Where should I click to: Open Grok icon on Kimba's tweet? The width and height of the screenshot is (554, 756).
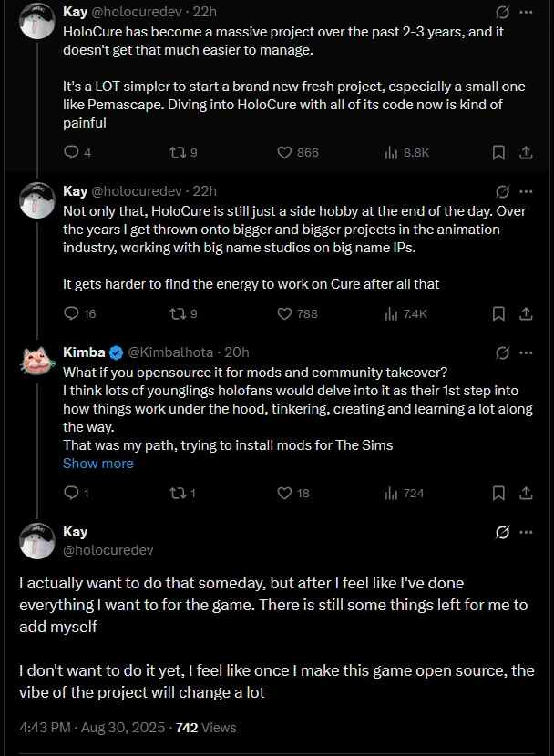tap(502, 352)
